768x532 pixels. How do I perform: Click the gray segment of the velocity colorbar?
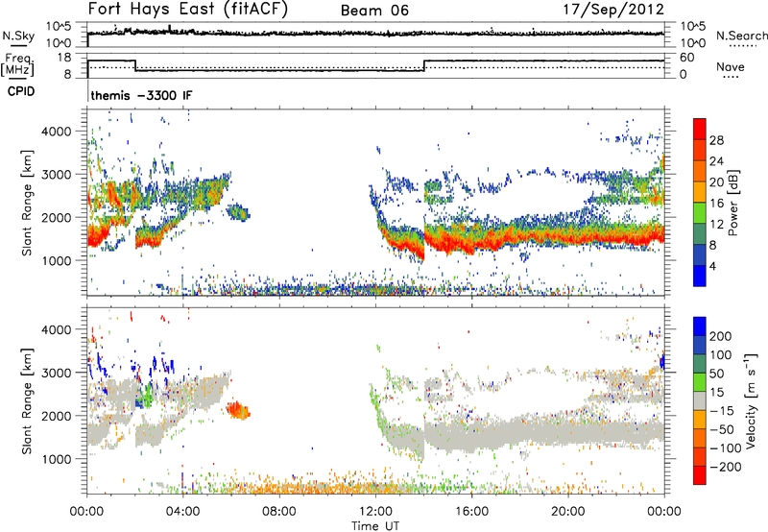(x=700, y=400)
